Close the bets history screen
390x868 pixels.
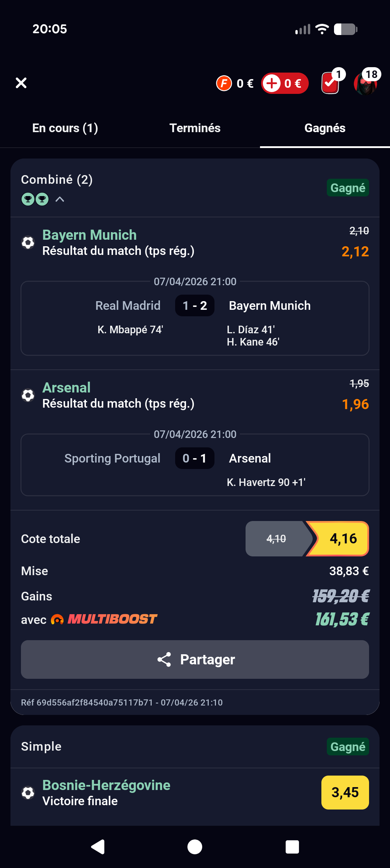(21, 83)
